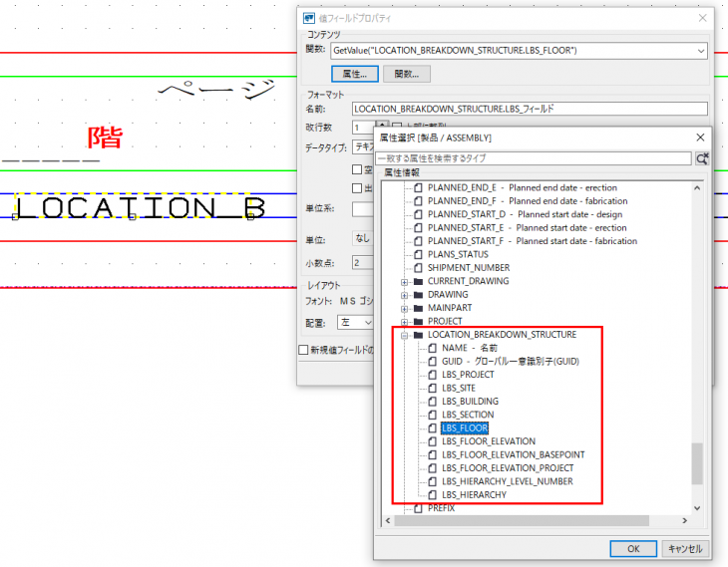Select the LBS_BUILDING attribute
The image size is (728, 567).
click(470, 402)
